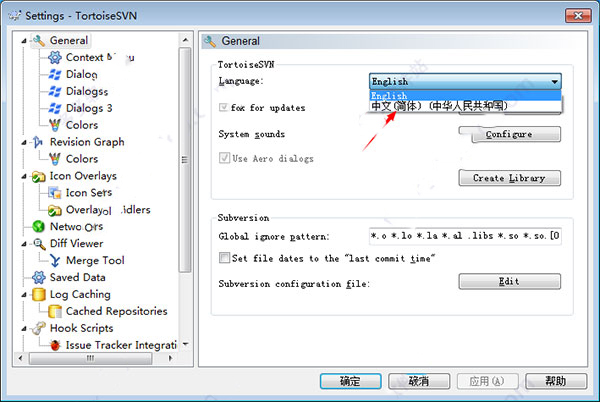The width and height of the screenshot is (600, 402).
Task: Click the Saved Data gear icon
Action: click(39, 277)
